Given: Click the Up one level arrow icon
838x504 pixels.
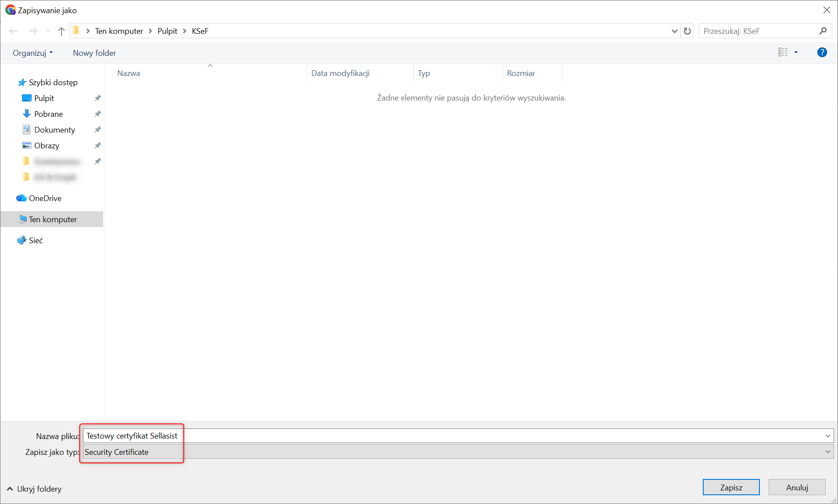Looking at the screenshot, I should [x=61, y=31].
